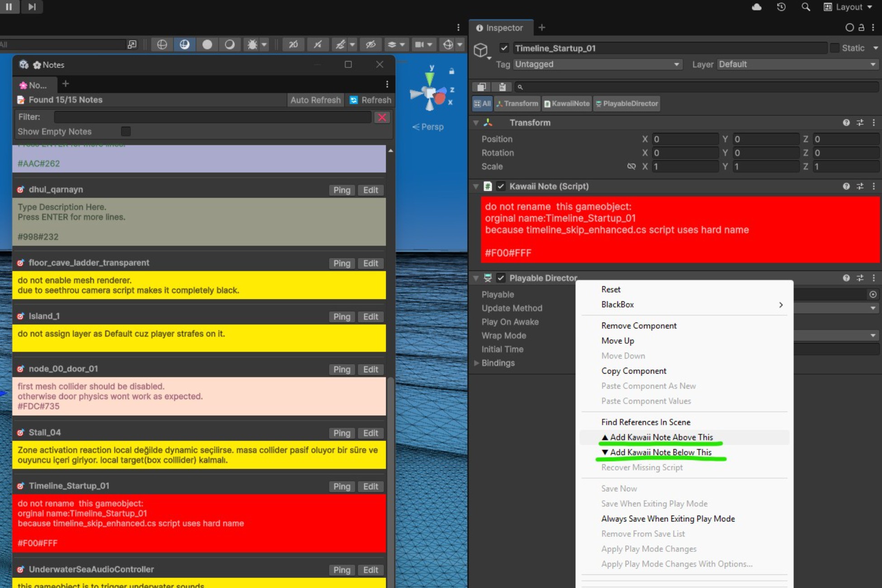Open the Tag Untagged dropdown
Viewport: 882px width, 588px height.
[x=597, y=64]
